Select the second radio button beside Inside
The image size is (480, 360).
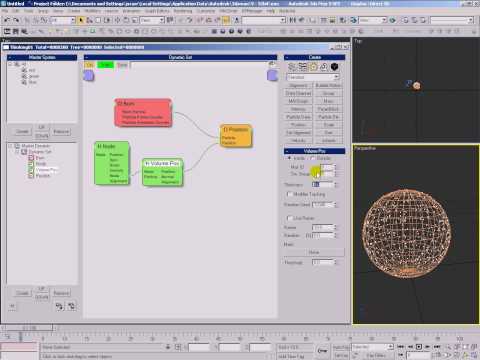(313, 158)
